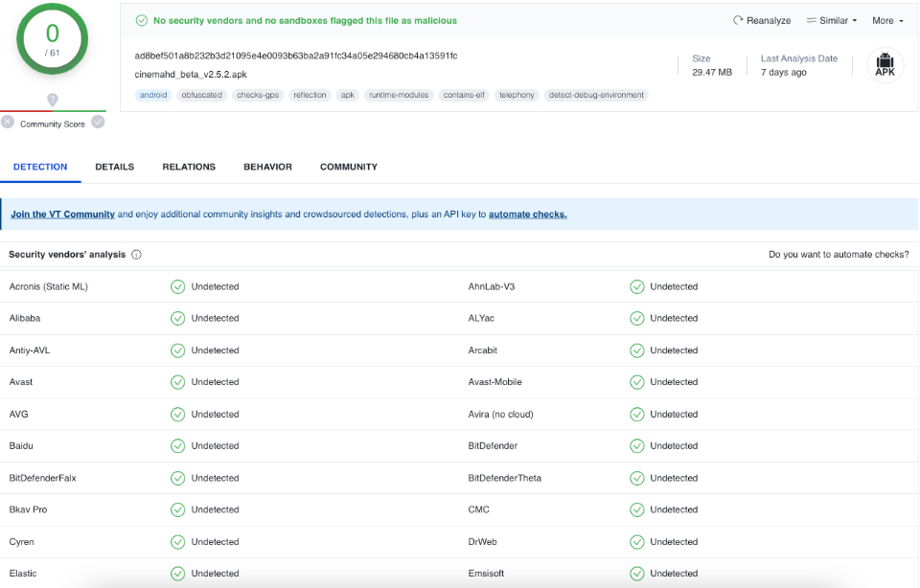
Task: Click the Alibaba undetected check icon
Action: click(x=178, y=318)
